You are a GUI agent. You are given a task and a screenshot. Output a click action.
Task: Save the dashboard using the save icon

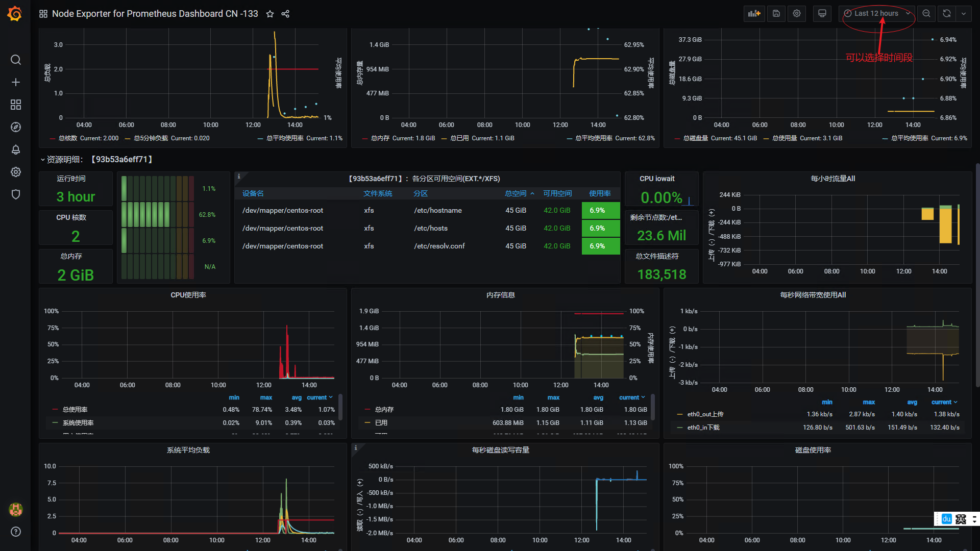point(776,14)
